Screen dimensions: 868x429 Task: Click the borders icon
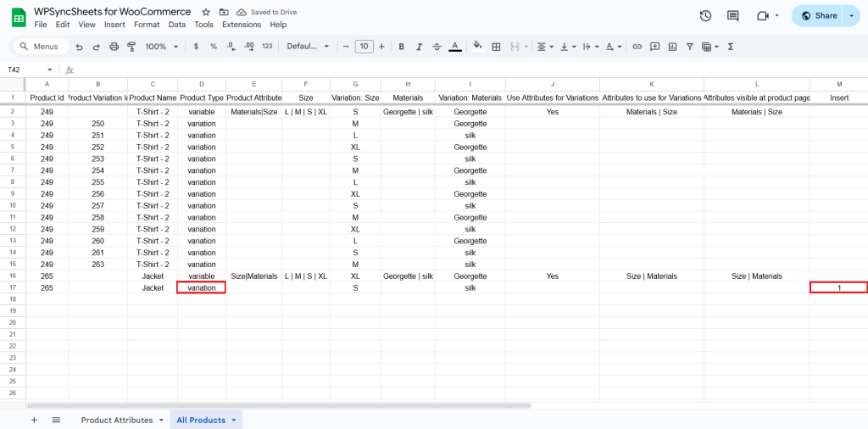point(497,47)
